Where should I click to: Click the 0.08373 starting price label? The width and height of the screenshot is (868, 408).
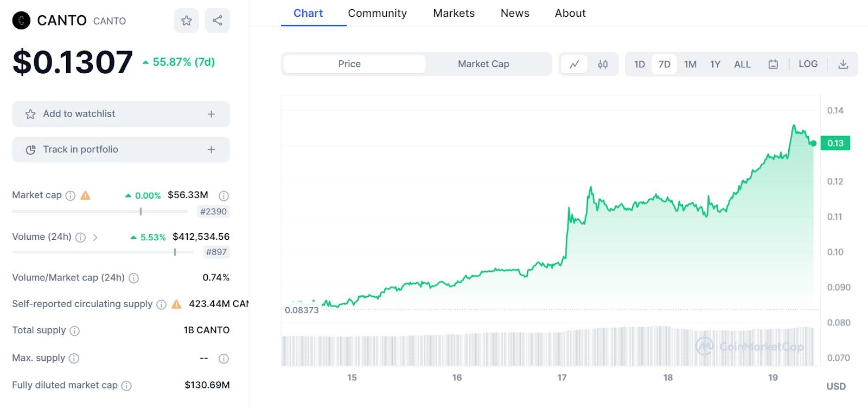point(302,310)
